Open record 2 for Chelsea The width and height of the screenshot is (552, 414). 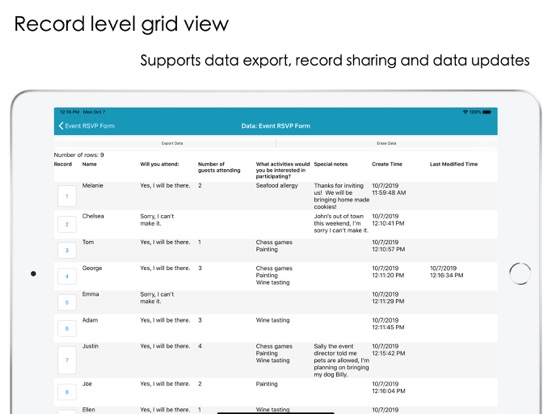point(67,224)
